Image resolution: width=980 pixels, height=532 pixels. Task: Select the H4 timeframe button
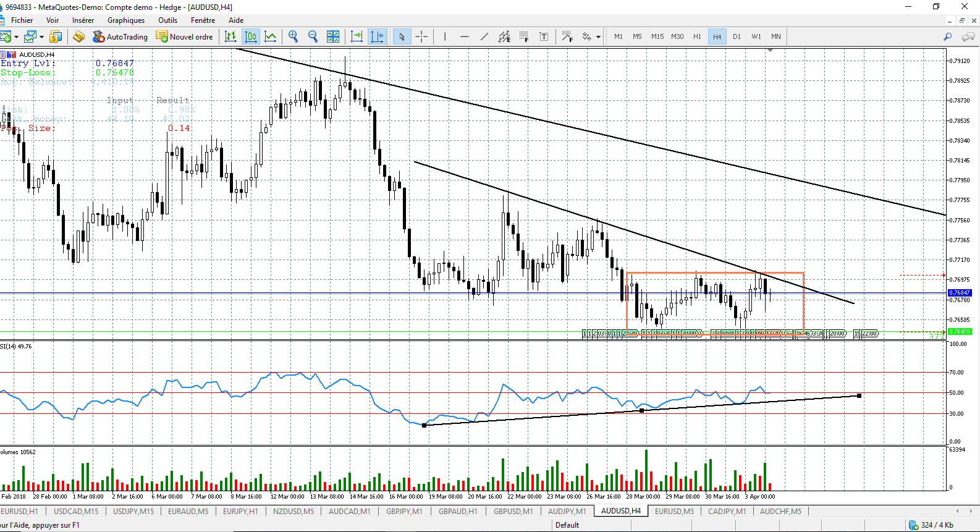[x=717, y=37]
